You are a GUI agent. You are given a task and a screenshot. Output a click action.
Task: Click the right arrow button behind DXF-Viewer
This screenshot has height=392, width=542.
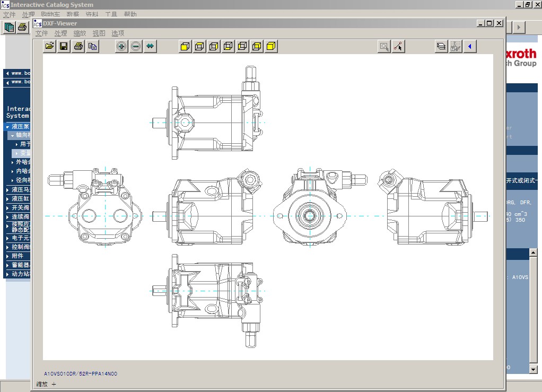[519, 27]
